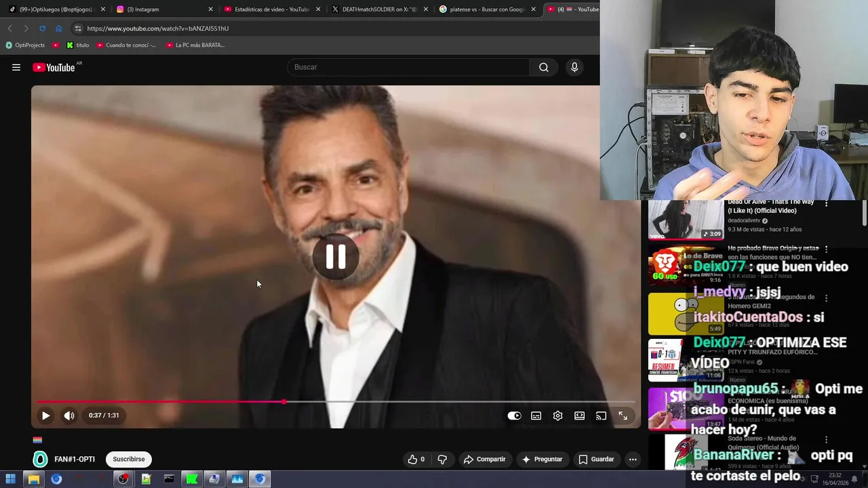The width and height of the screenshot is (868, 488).
Task: Open Dead Or Alive That's The Way title
Action: pos(771,206)
